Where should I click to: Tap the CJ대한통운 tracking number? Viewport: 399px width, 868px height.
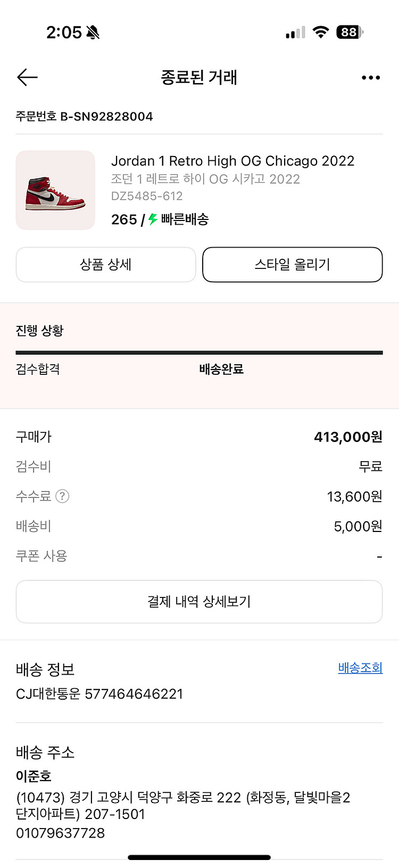click(x=134, y=694)
